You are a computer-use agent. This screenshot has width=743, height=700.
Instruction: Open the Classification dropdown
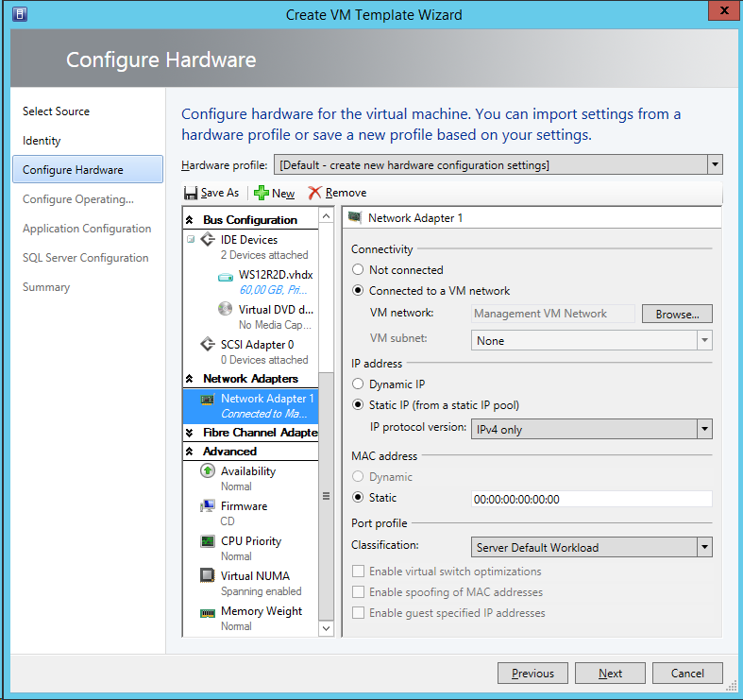click(x=704, y=547)
